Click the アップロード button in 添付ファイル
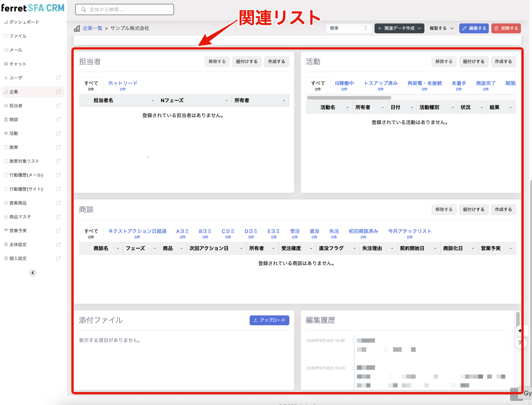This screenshot has height=405, width=532. coord(269,320)
